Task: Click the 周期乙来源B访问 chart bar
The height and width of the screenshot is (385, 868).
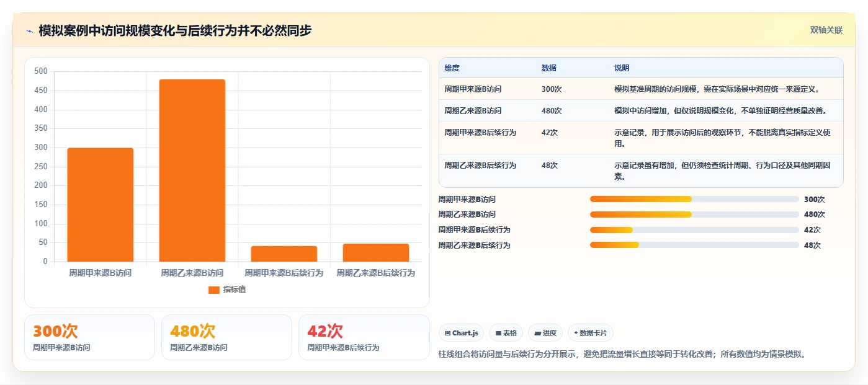Action: (x=192, y=170)
